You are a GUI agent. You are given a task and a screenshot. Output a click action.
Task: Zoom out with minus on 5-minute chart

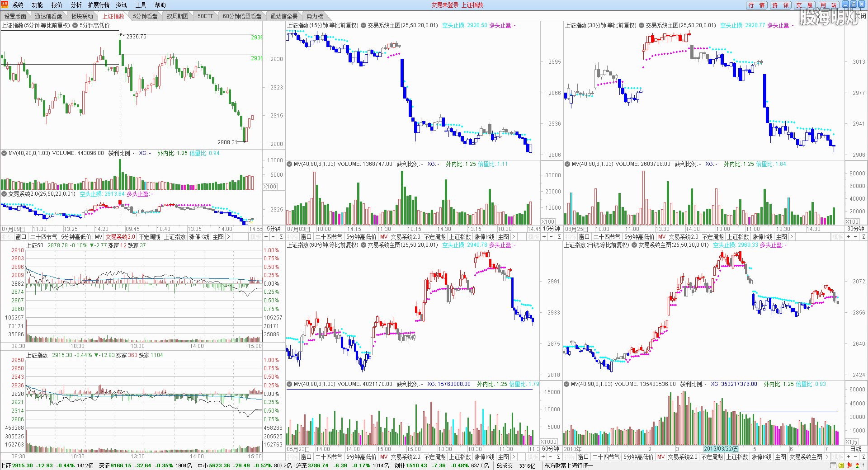point(274,237)
